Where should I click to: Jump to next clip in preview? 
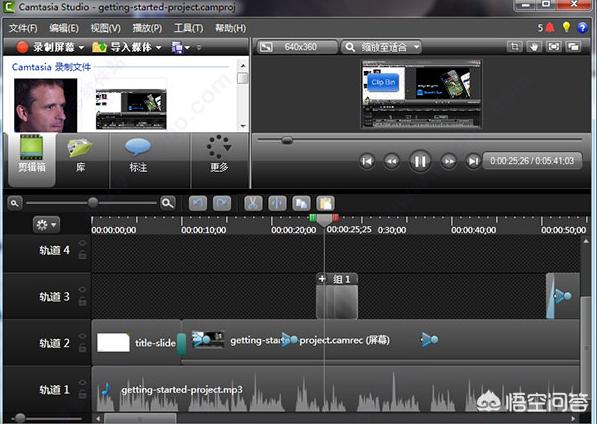473,161
